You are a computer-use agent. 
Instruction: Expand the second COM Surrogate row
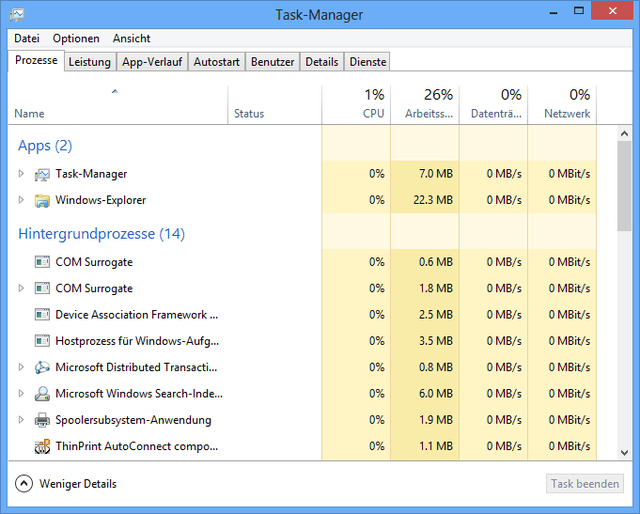pos(21,288)
